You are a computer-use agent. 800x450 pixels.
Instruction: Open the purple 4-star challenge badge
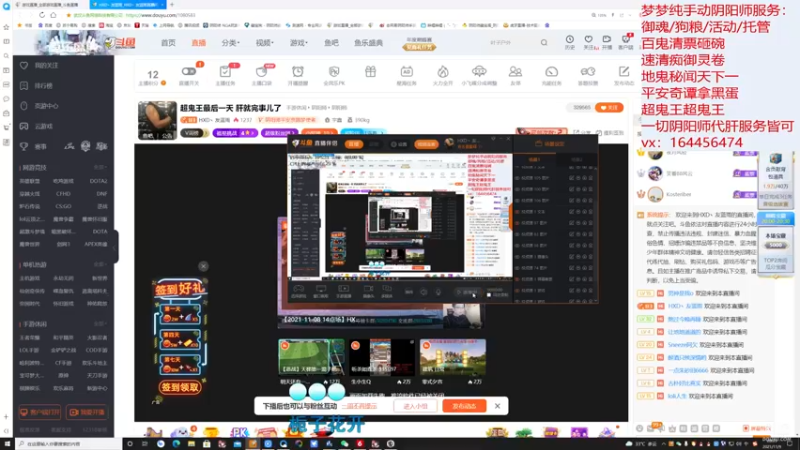click(234, 133)
